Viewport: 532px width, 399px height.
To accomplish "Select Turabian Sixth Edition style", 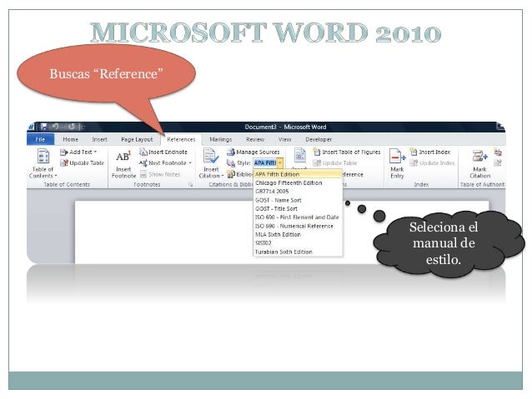I will [x=298, y=252].
